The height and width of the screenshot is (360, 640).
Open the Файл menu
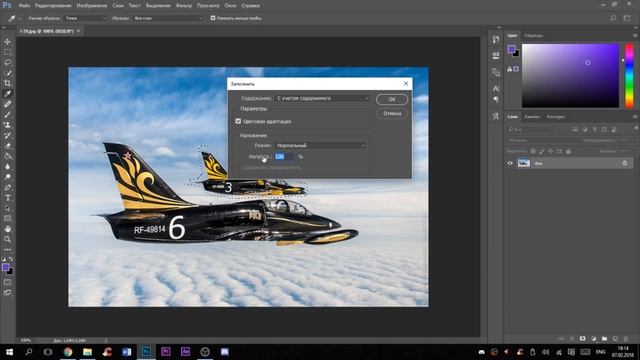coord(24,6)
